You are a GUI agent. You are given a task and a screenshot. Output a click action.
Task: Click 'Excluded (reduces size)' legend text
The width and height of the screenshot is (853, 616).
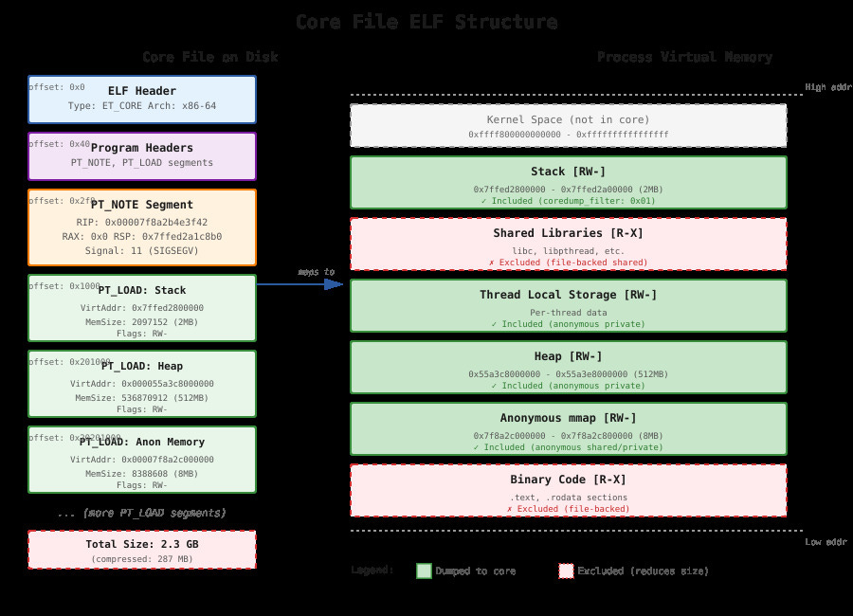643,571
